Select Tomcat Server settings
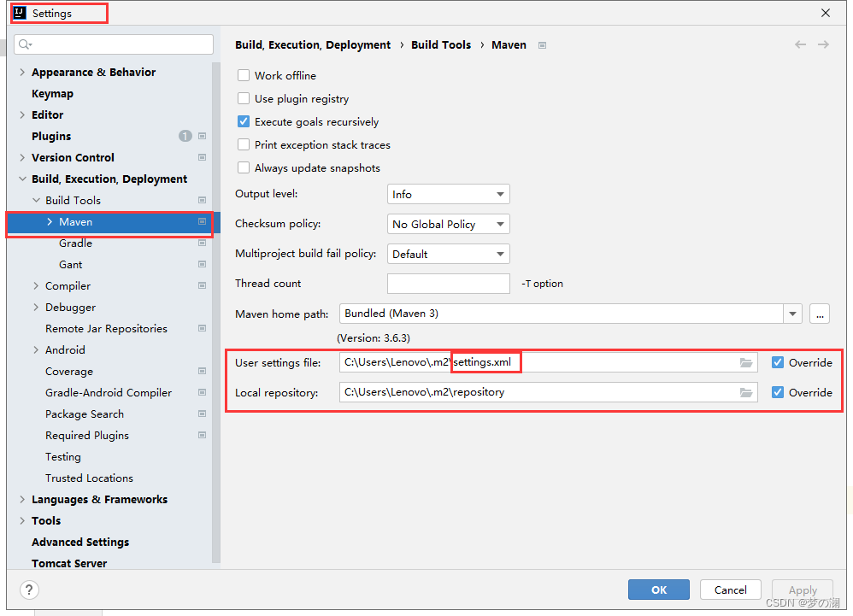The width and height of the screenshot is (853, 616). click(x=69, y=563)
